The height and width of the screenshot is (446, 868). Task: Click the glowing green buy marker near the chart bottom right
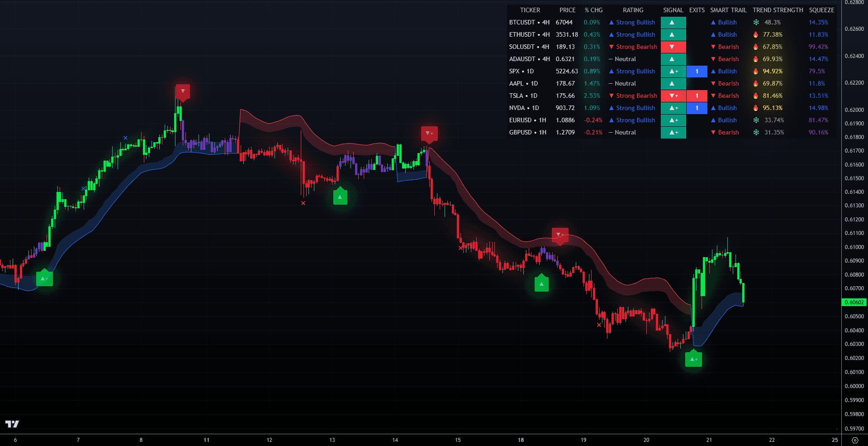pyautogui.click(x=693, y=358)
